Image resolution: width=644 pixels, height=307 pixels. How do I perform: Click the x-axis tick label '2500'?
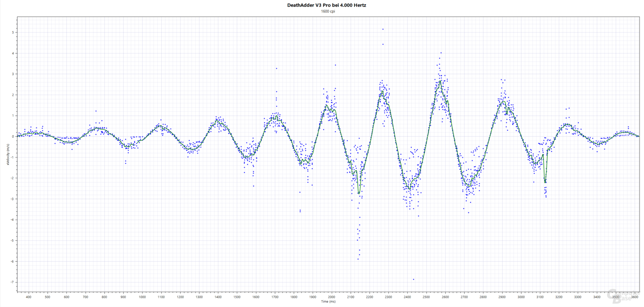coord(426,297)
